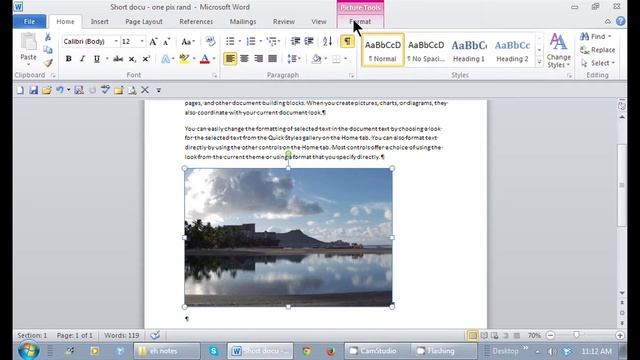Open Font dialog launcher

click(x=214, y=76)
